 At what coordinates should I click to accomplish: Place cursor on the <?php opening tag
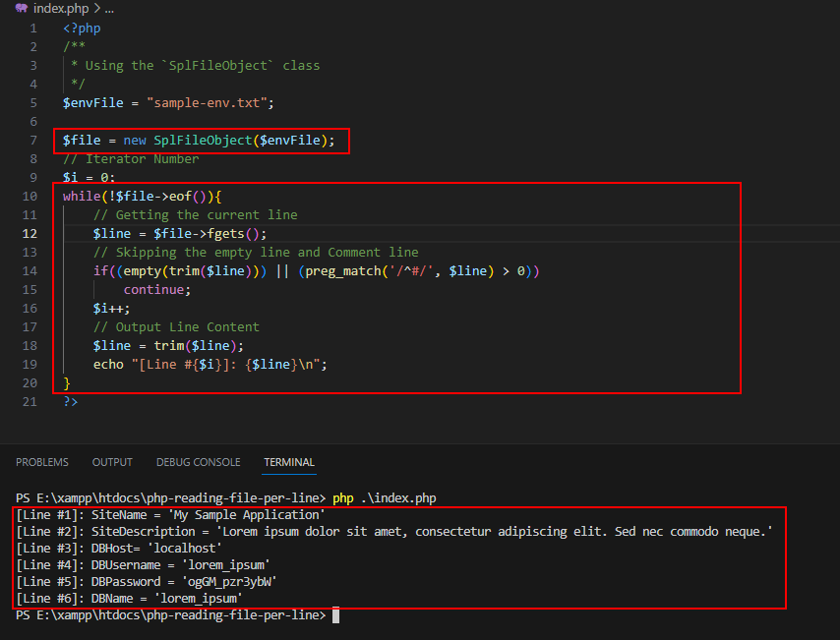[x=82, y=29]
